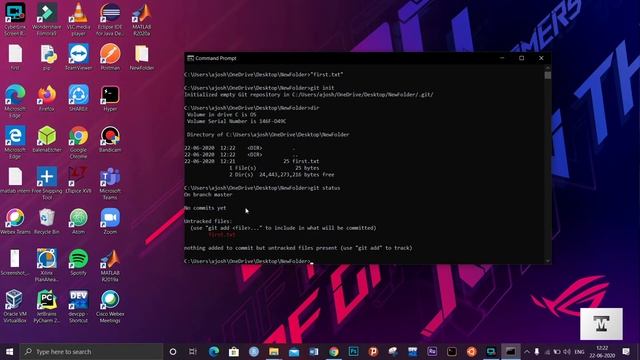Click ENG language indicator
This screenshot has height=360, width=640.
(x=579, y=351)
